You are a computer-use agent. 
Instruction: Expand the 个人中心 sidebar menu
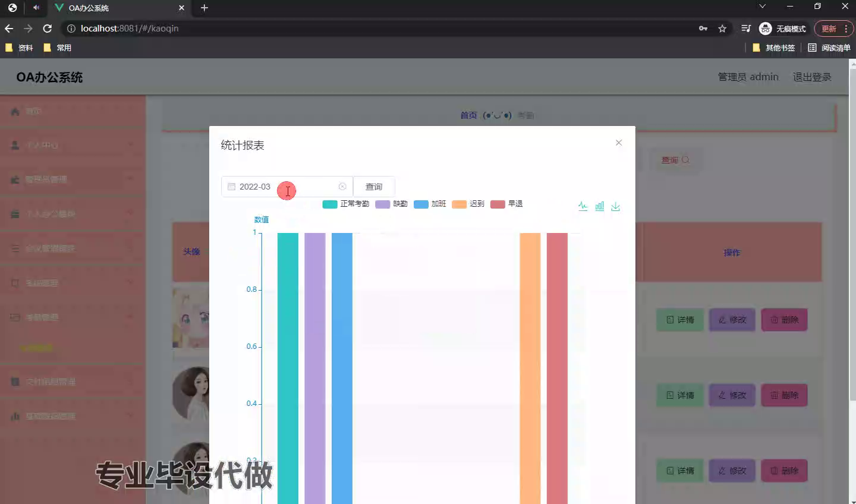(73, 145)
